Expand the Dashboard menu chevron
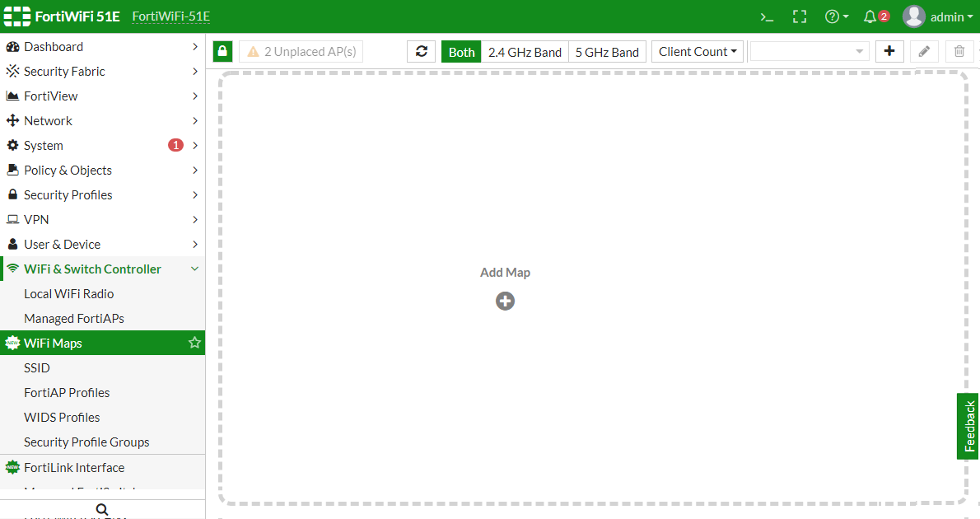 point(195,47)
